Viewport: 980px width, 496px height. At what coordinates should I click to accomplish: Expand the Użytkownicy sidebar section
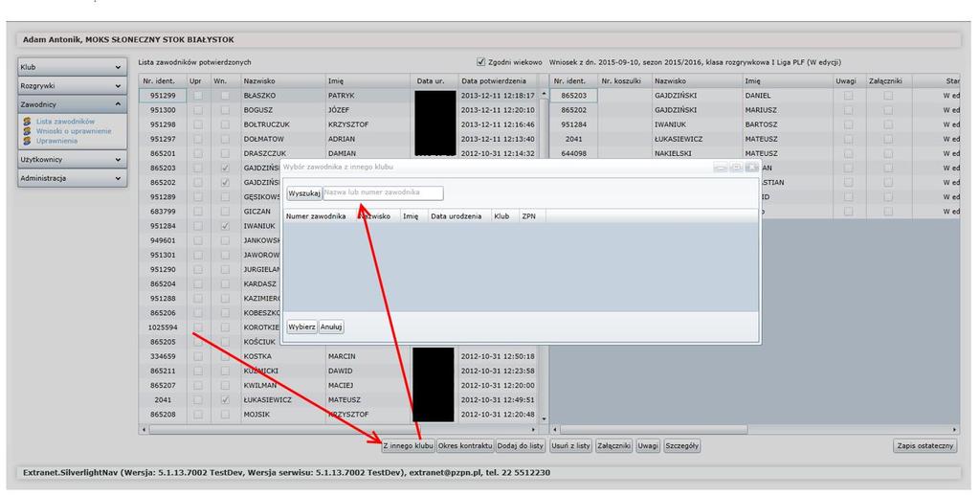point(73,160)
